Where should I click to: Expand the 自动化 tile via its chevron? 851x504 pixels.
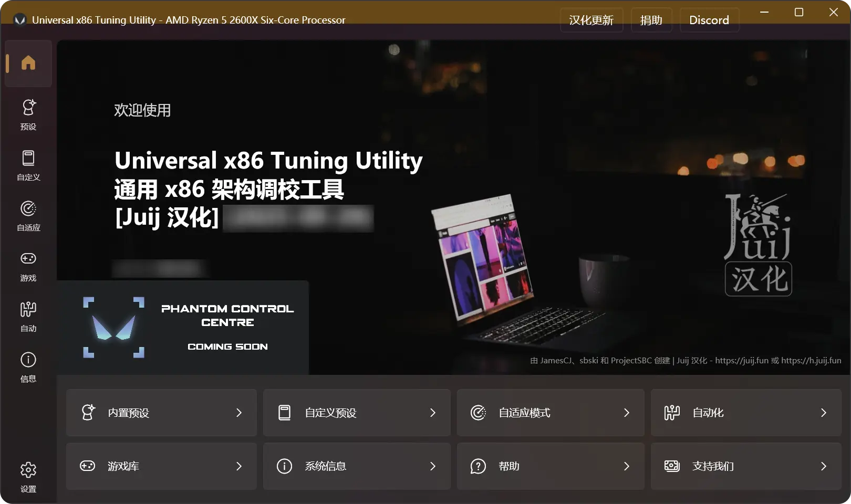tap(823, 413)
